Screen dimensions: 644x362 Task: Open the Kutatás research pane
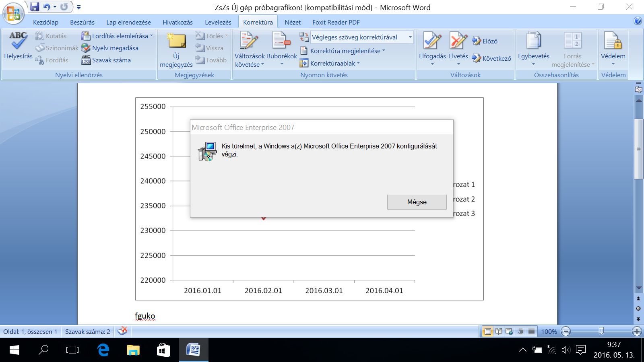[51, 36]
